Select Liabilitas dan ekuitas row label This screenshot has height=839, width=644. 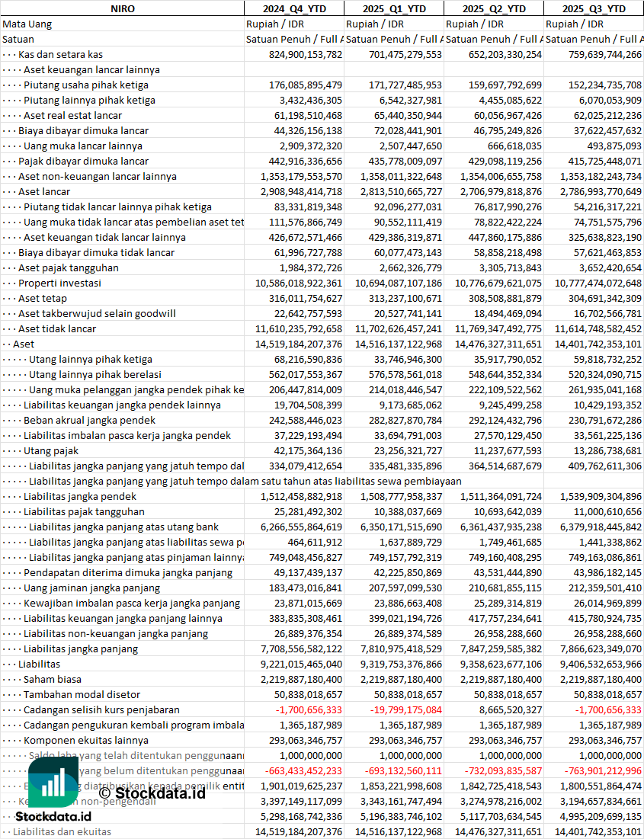[62, 832]
